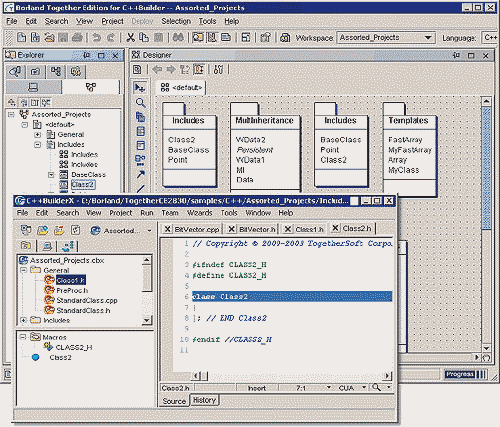
Task: Select CLASS2_H macro in structure pane
Action: click(x=74, y=347)
